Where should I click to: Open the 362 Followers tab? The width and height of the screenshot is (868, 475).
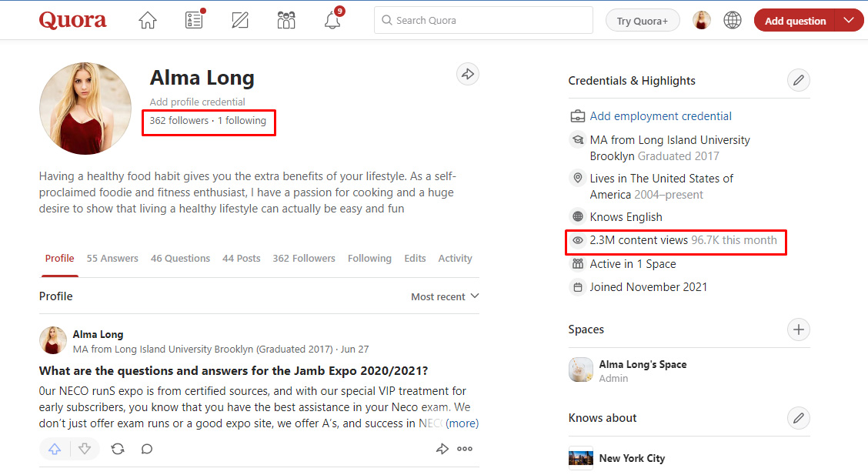(304, 259)
